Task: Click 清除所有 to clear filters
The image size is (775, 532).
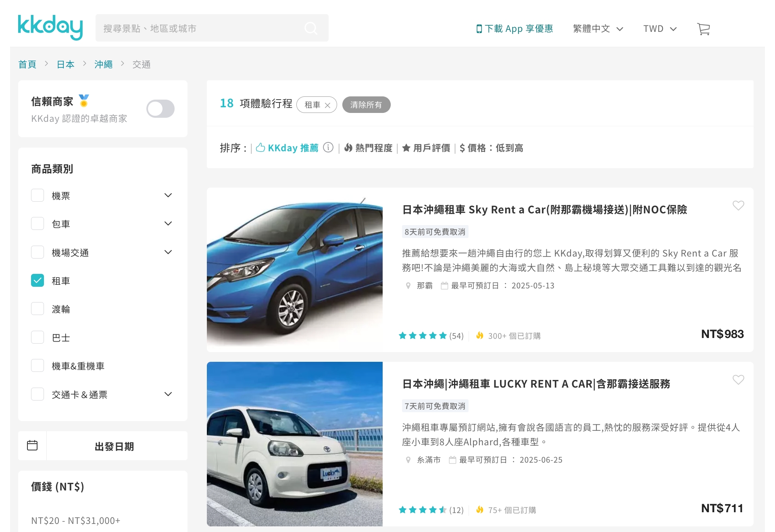Action: (366, 105)
